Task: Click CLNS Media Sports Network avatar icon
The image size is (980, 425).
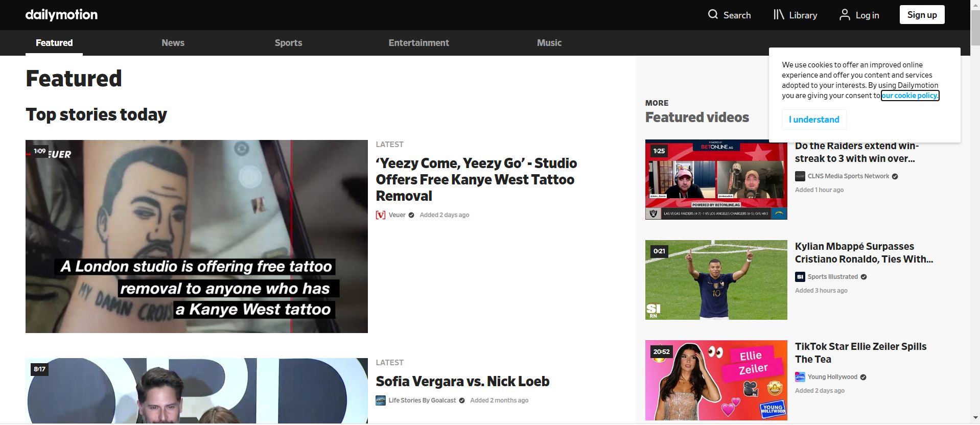Action: (x=800, y=176)
